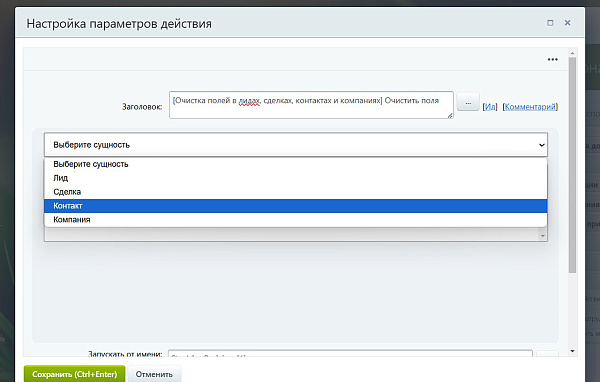The image size is (600, 382).
Task: Open the [Комментарий] link
Action: [x=530, y=107]
